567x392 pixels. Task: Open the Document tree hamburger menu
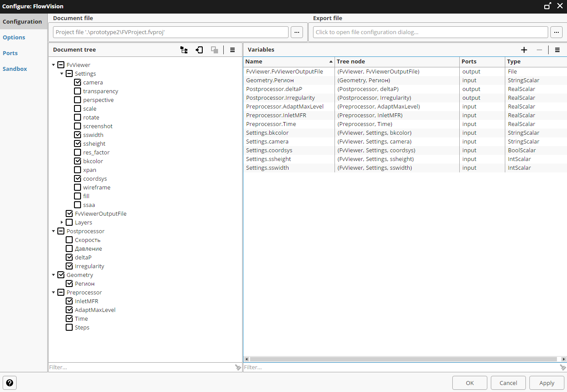(x=232, y=50)
